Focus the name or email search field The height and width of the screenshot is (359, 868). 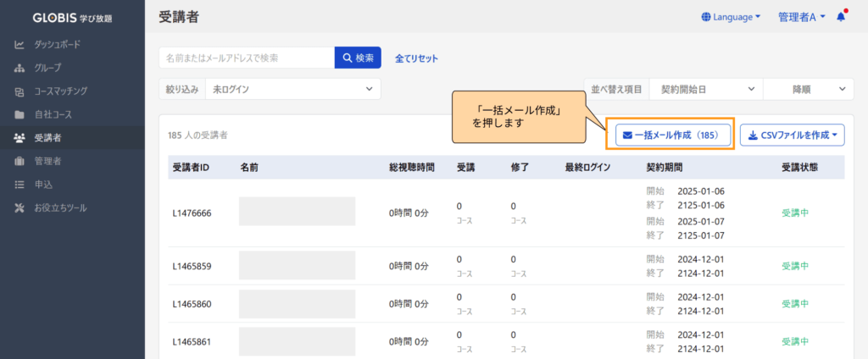(246, 58)
